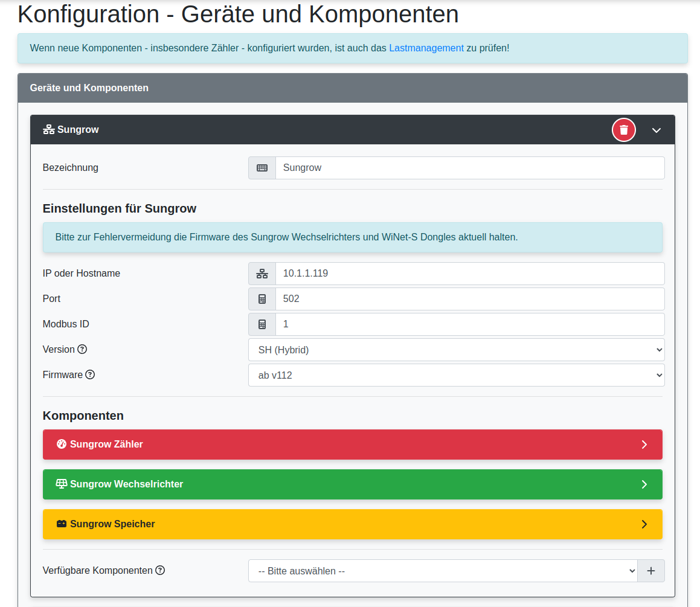Delete the Sungrow device with trash icon

pyautogui.click(x=623, y=130)
